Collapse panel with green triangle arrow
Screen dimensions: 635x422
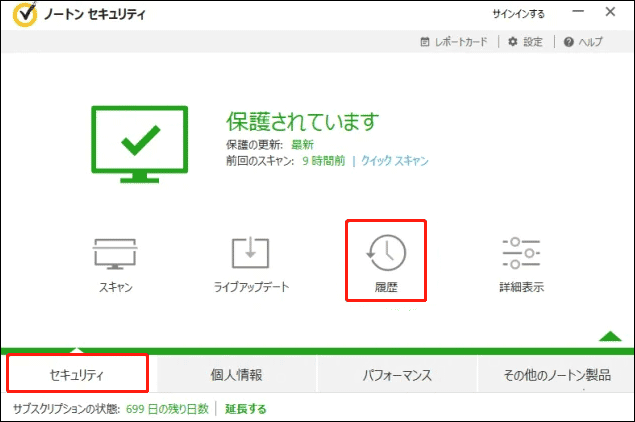point(610,337)
